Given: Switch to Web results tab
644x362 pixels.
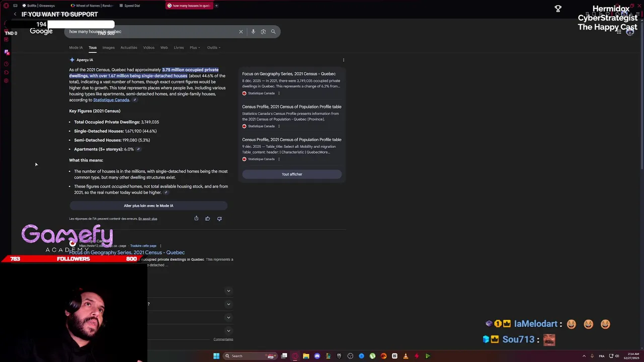Looking at the screenshot, I should [164, 48].
